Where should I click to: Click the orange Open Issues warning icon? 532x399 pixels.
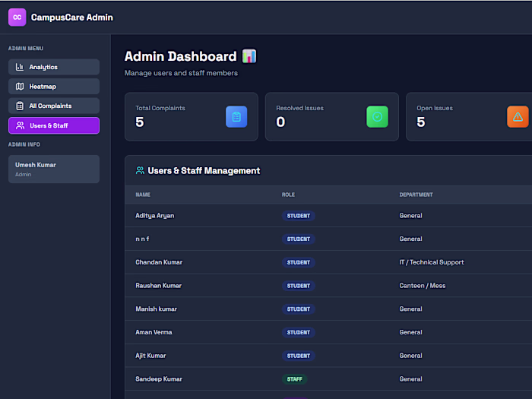(518, 117)
